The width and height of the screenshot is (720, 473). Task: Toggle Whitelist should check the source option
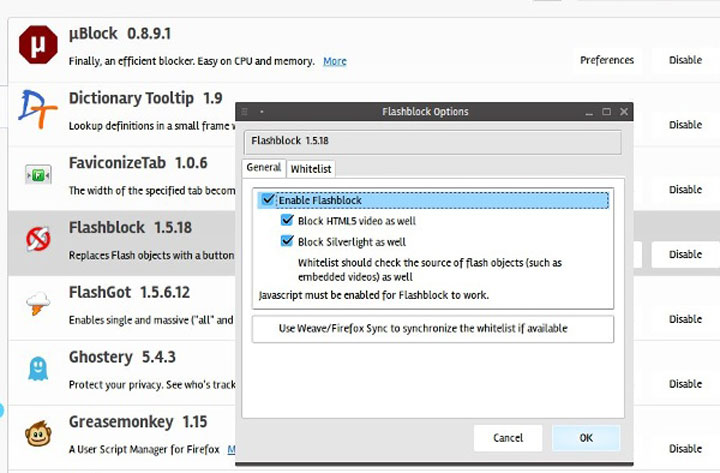(430, 270)
